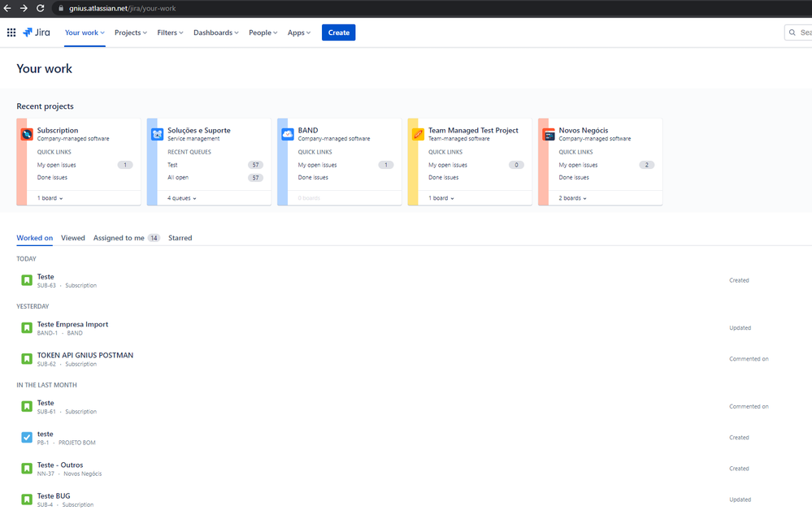This screenshot has height=519, width=812.
Task: Expand 2 boards in Novos Negócis card
Action: point(572,198)
